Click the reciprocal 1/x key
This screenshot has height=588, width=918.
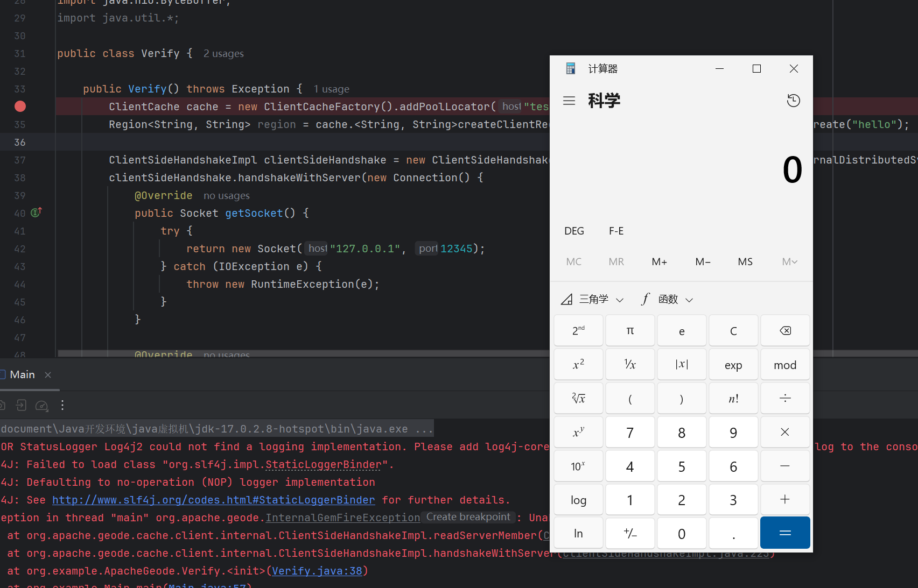pos(630,365)
